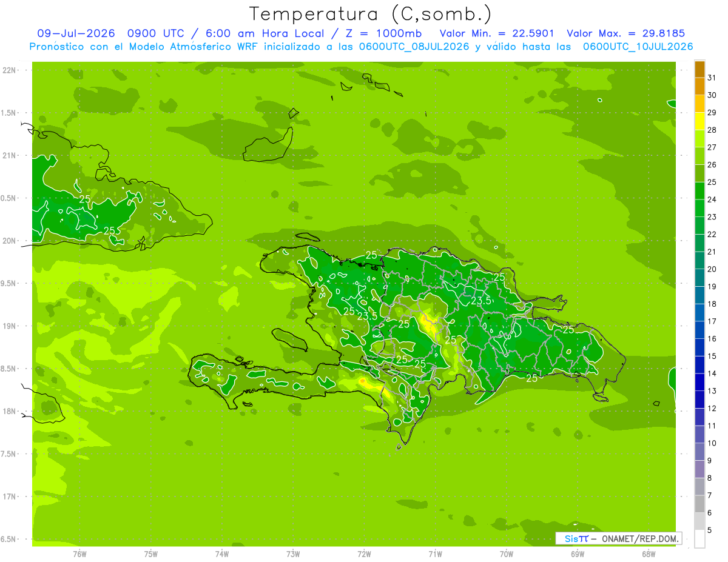Click the '0900 UTC' time stamp

pyautogui.click(x=155, y=33)
